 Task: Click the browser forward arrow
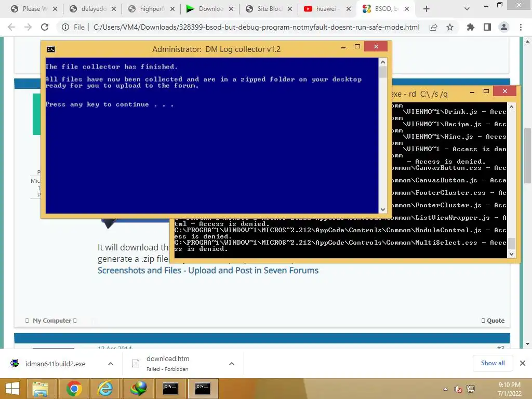click(28, 27)
